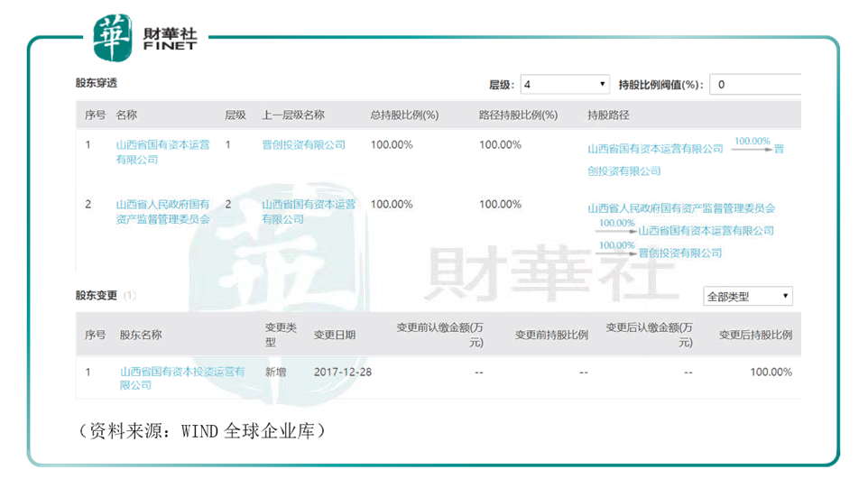Click the 持股路径 column header
The image size is (868, 497).
tap(608, 115)
